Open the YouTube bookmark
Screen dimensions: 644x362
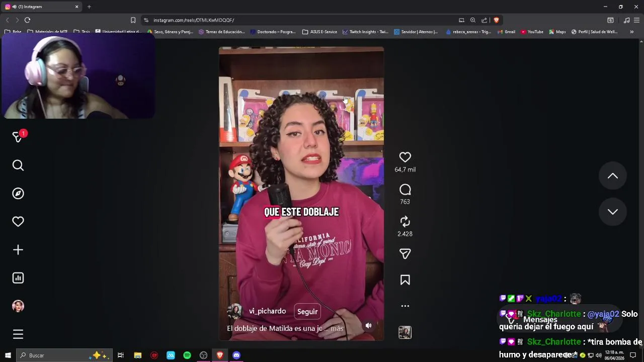tap(532, 32)
